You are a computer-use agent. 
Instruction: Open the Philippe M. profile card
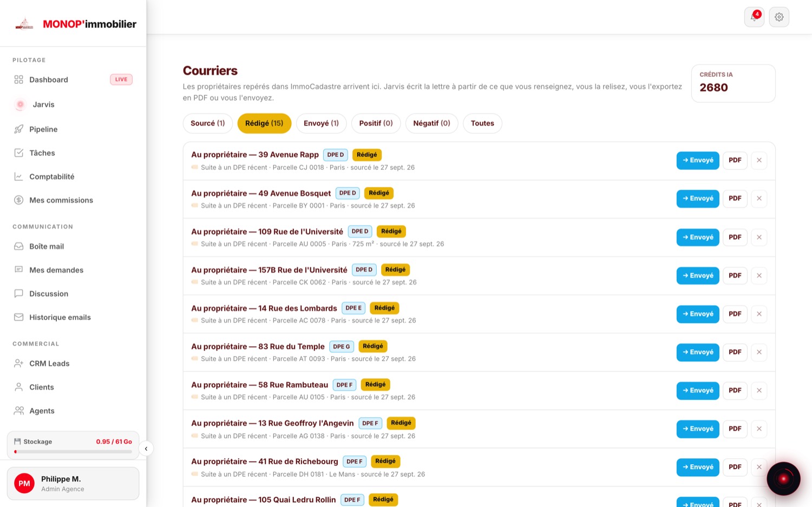73,484
